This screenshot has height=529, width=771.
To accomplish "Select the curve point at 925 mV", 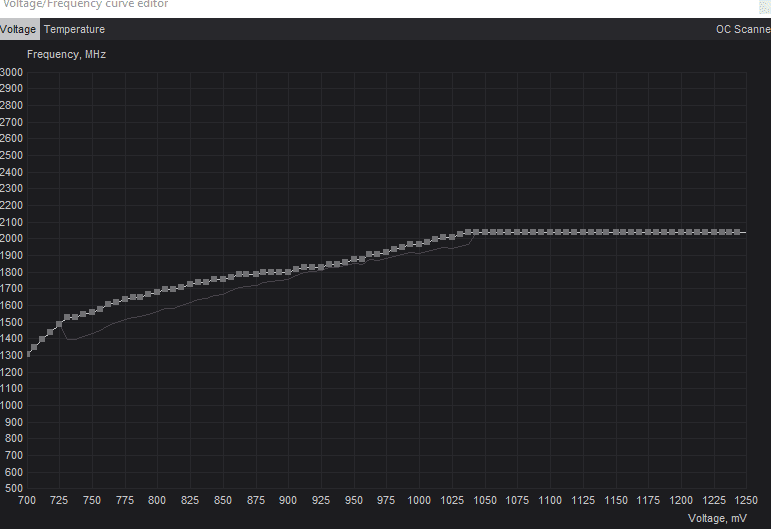I will point(321,267).
